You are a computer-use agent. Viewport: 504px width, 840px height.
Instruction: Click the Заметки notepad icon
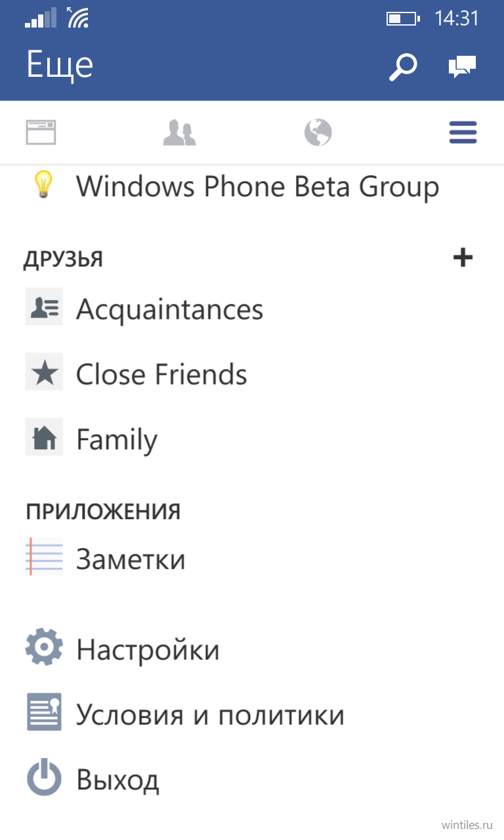[44, 557]
